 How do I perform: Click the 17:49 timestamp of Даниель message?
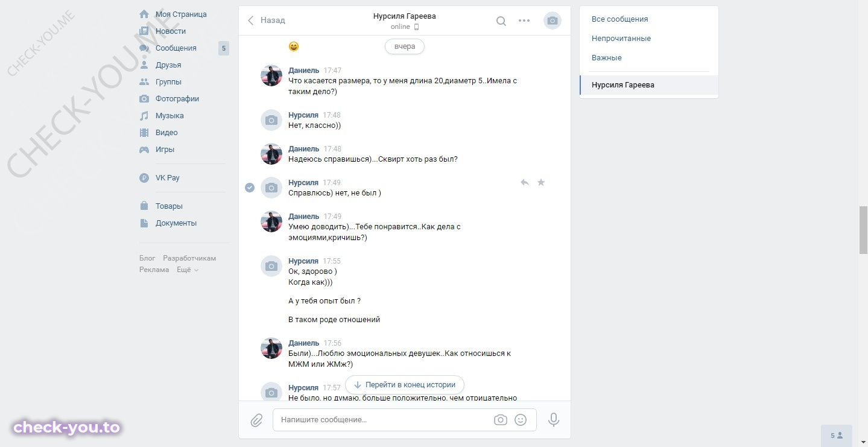[332, 217]
